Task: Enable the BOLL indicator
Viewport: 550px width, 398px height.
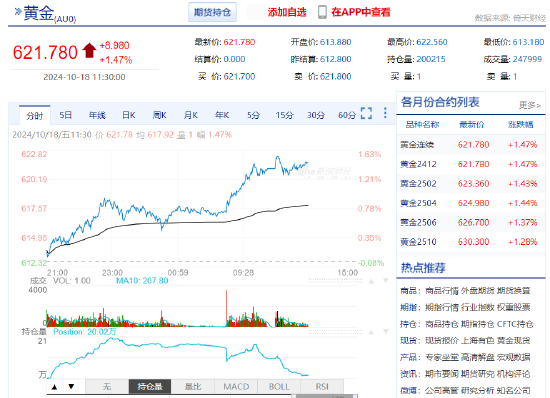Action: click(x=279, y=386)
